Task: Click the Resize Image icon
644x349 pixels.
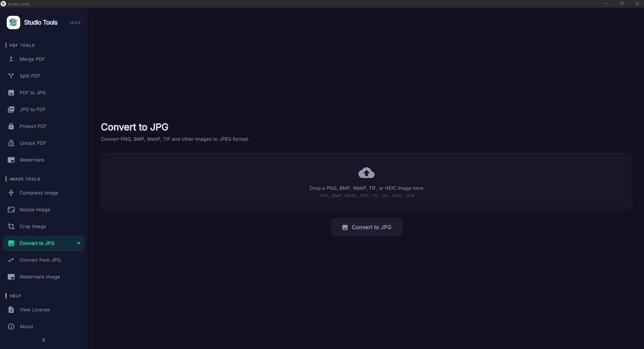Action: [11, 210]
